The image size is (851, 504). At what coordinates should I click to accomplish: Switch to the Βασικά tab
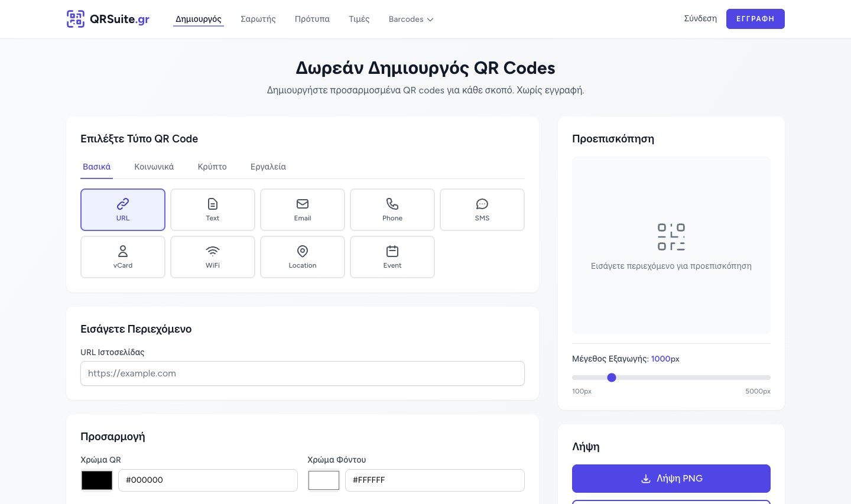pos(97,167)
